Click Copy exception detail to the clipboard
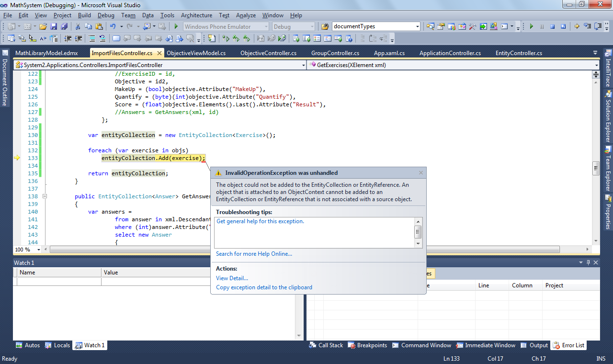613x364 pixels. click(264, 287)
